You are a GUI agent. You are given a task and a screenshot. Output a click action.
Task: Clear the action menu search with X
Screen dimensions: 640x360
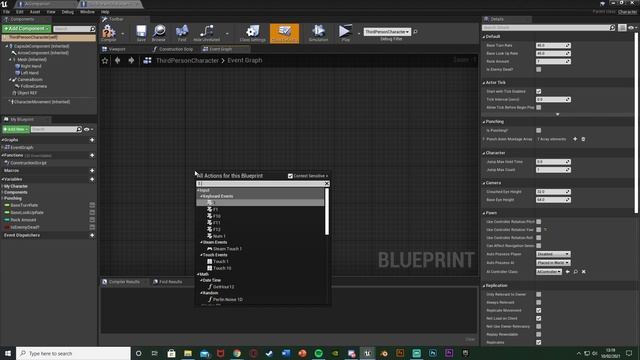tap(327, 184)
